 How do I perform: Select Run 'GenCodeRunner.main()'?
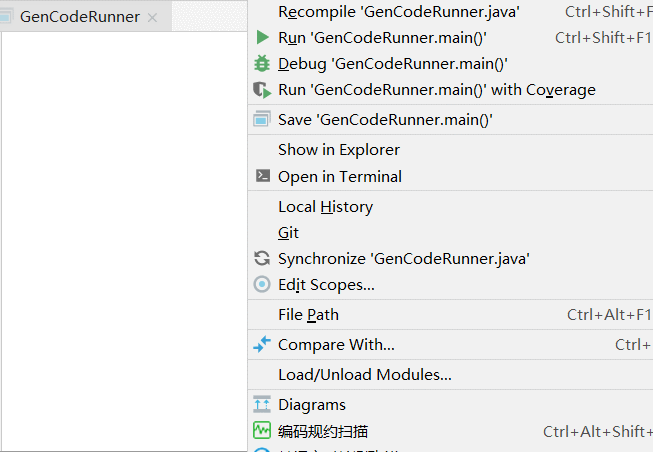451,37
